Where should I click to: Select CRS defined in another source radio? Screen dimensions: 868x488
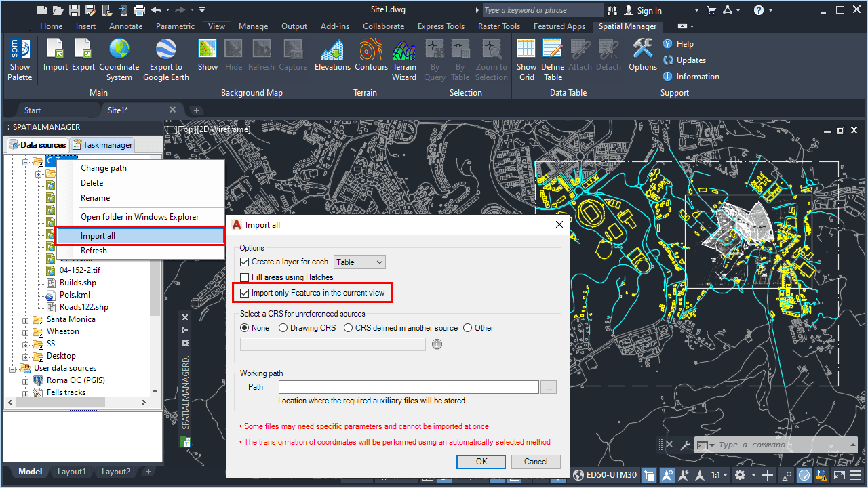point(348,328)
